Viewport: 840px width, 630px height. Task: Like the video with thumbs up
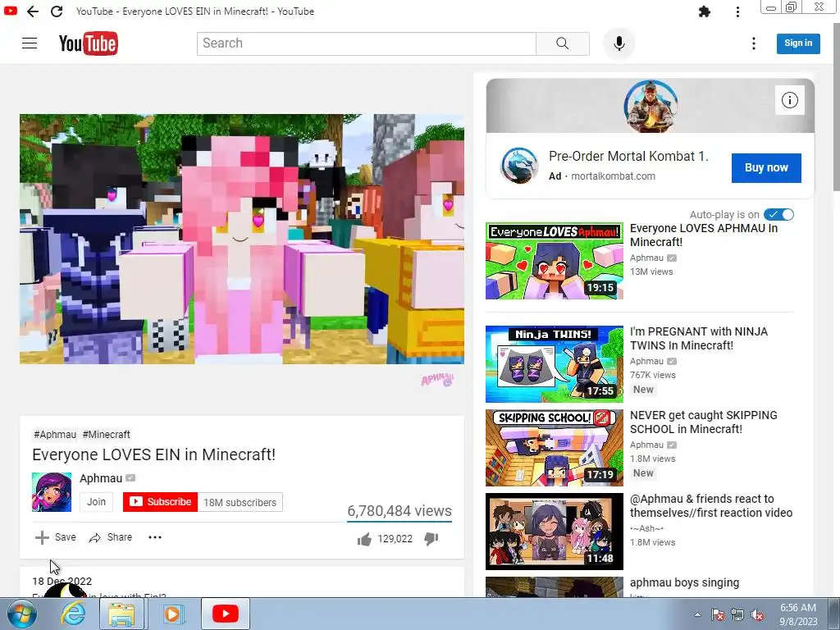pyautogui.click(x=364, y=539)
